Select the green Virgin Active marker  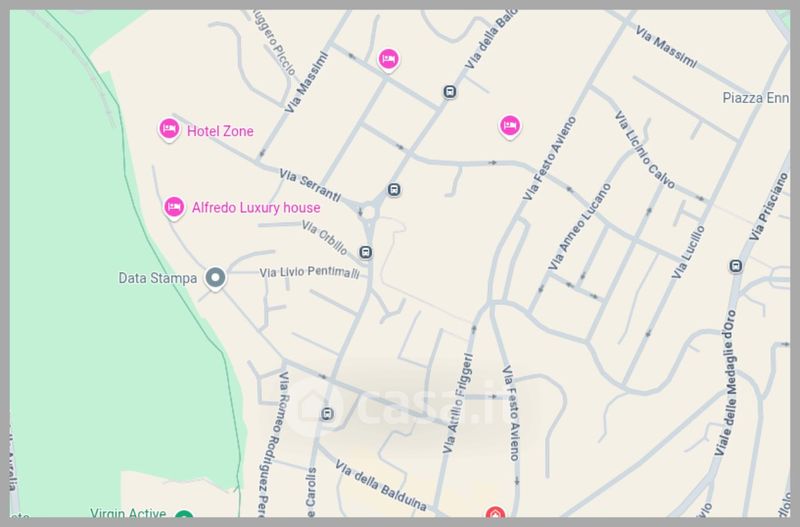pyautogui.click(x=184, y=514)
